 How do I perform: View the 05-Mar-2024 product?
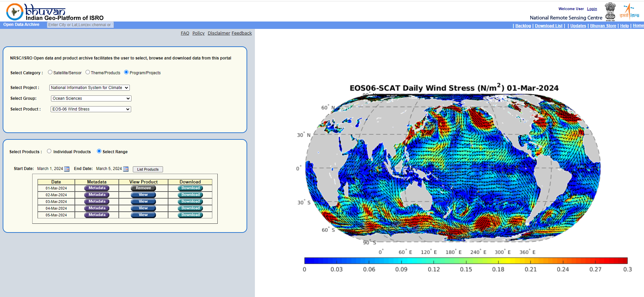pos(143,215)
